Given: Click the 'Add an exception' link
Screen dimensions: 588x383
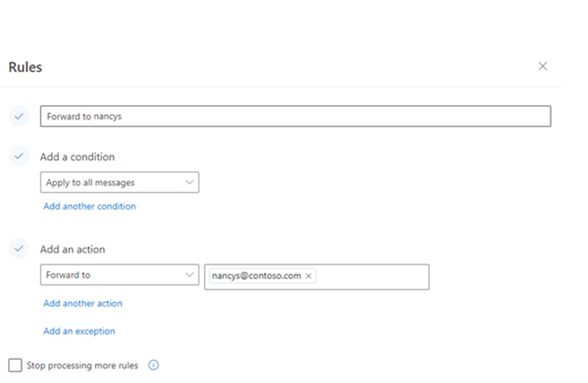Looking at the screenshot, I should coord(79,331).
